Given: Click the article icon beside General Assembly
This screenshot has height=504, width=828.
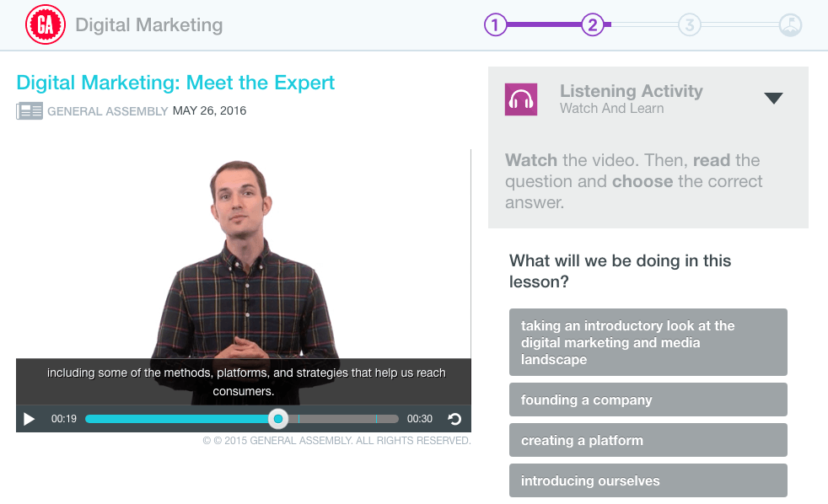Looking at the screenshot, I should tap(30, 111).
